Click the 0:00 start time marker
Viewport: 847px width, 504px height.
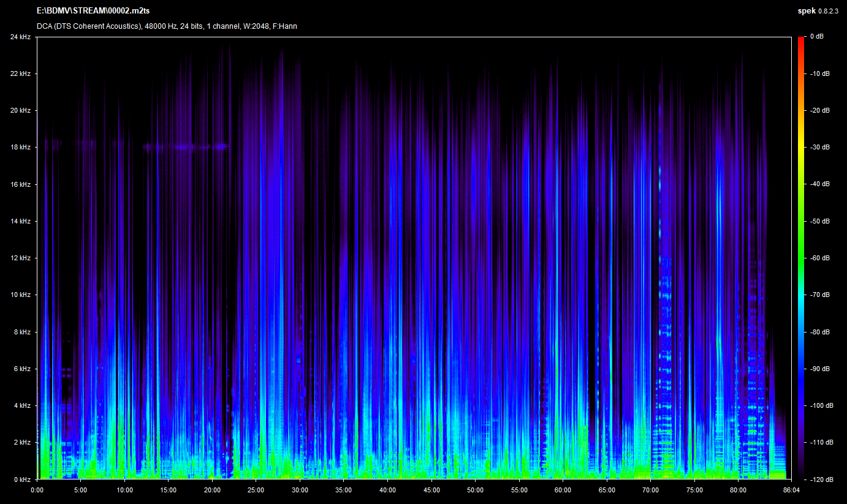point(37,490)
